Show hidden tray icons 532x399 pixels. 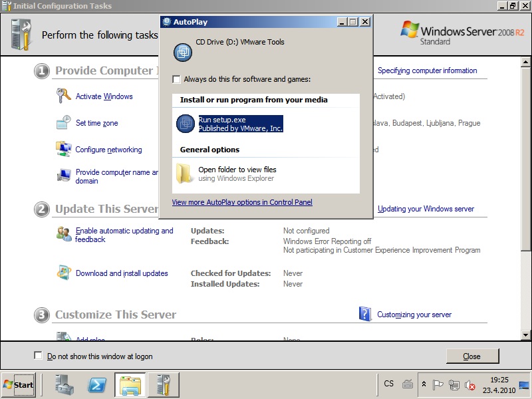tap(424, 384)
